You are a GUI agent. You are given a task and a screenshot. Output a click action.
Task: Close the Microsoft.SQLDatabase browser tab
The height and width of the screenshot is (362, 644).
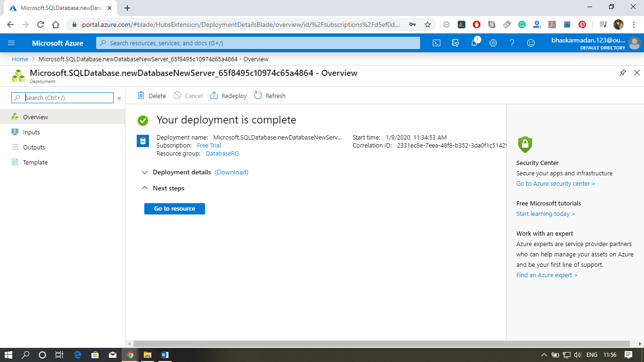pos(109,8)
